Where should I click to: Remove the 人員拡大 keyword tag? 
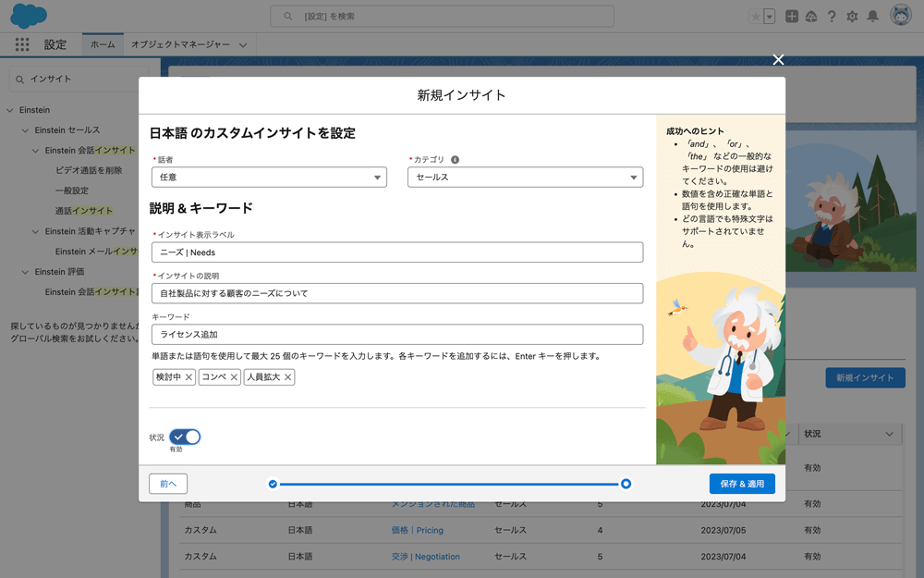tap(288, 377)
